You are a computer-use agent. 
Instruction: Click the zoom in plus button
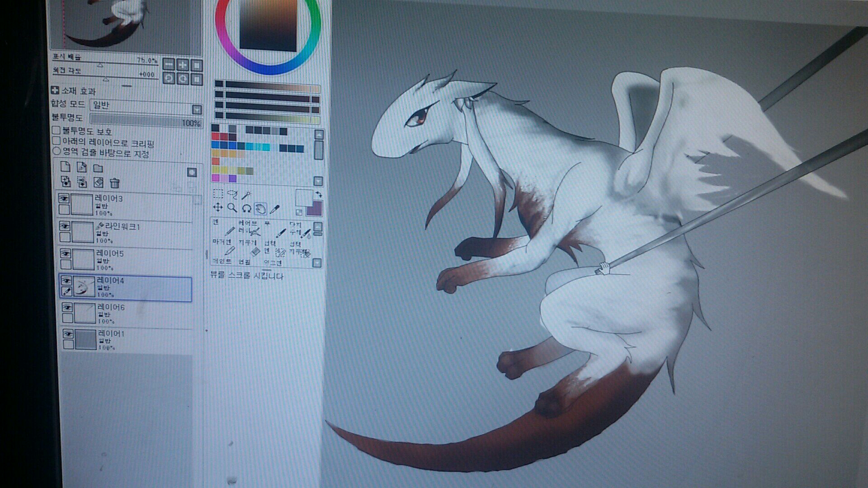[183, 64]
